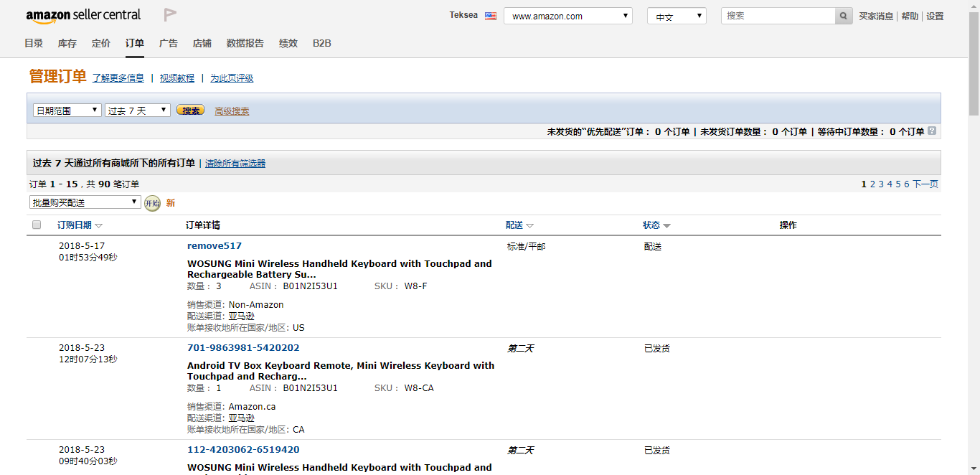Open the 店铺 menu

pos(202,44)
